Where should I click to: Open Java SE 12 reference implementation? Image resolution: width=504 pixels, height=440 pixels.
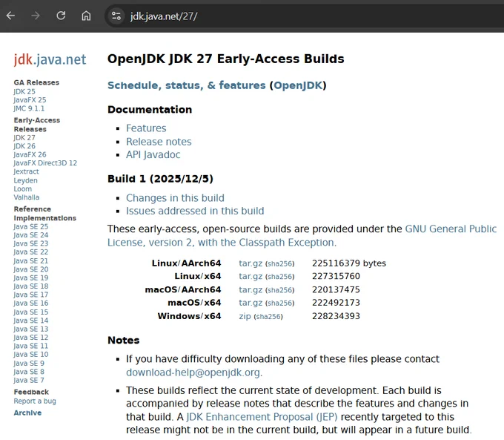click(x=31, y=338)
